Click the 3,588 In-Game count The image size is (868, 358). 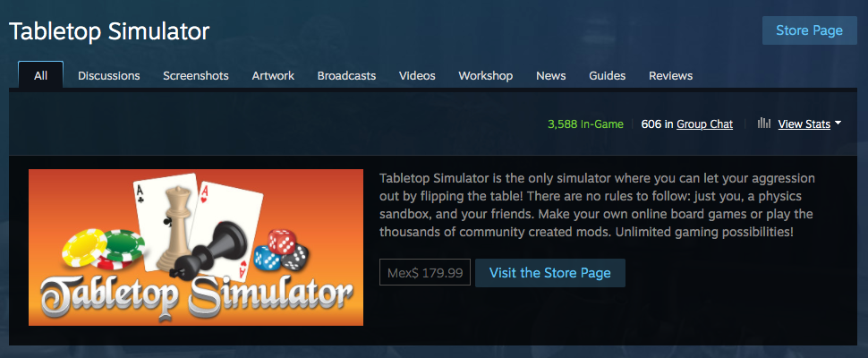tap(585, 124)
